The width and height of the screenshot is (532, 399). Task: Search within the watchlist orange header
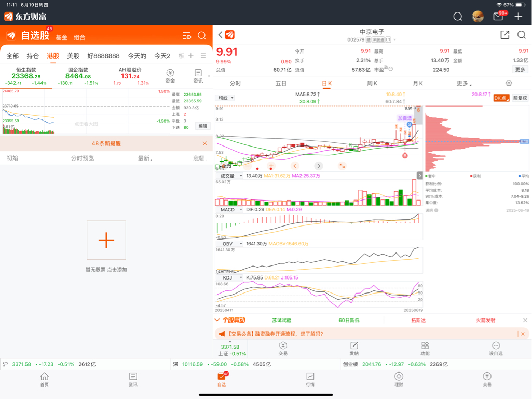click(x=202, y=36)
